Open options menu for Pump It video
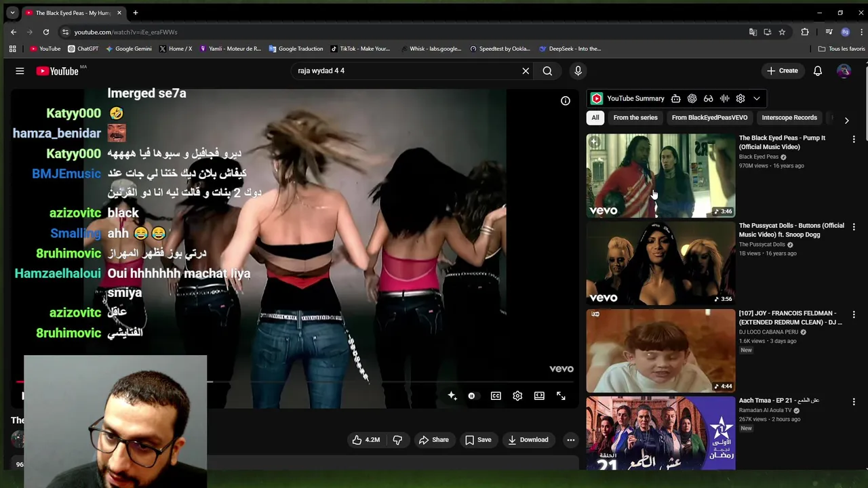 click(x=854, y=139)
